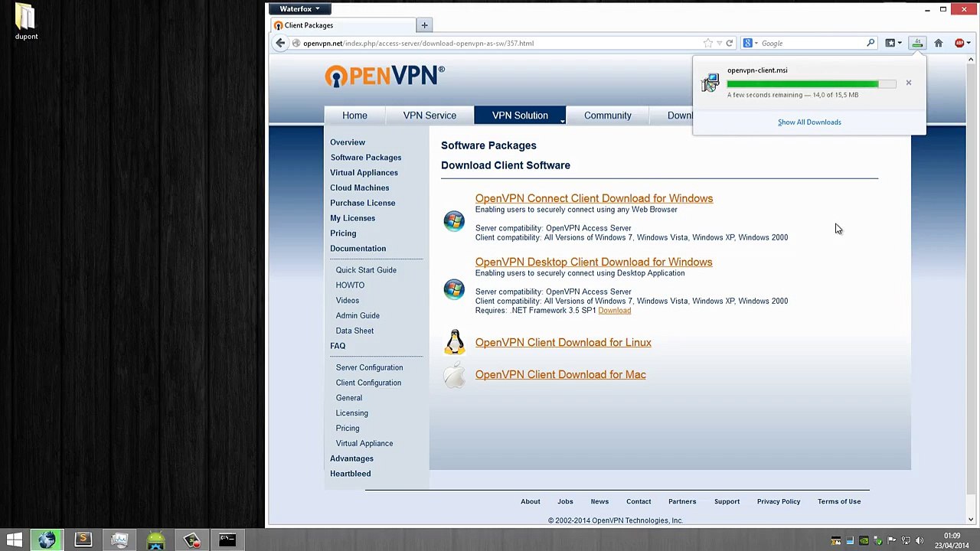
Task: Go to the browser home page icon
Action: [939, 43]
